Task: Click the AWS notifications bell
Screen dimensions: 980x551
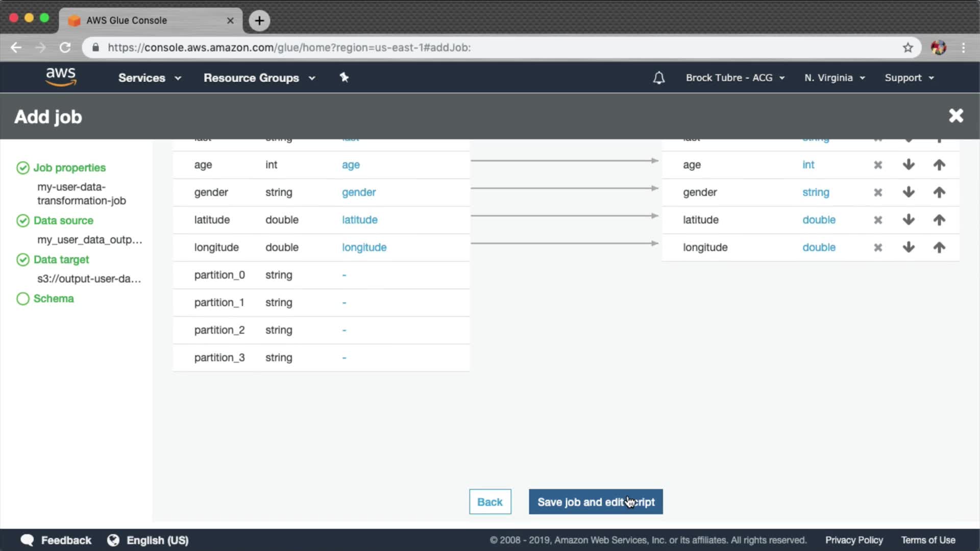Action: pyautogui.click(x=659, y=78)
